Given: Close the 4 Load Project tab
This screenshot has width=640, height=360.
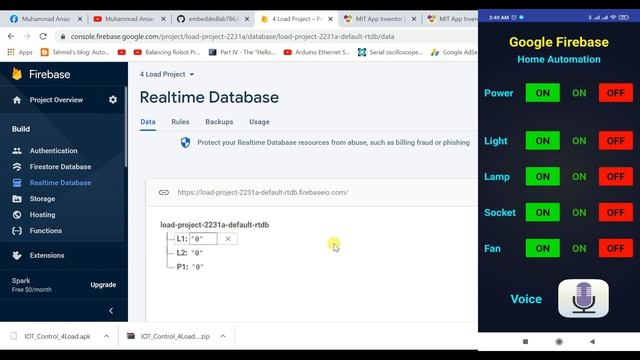Looking at the screenshot, I should 330,19.
